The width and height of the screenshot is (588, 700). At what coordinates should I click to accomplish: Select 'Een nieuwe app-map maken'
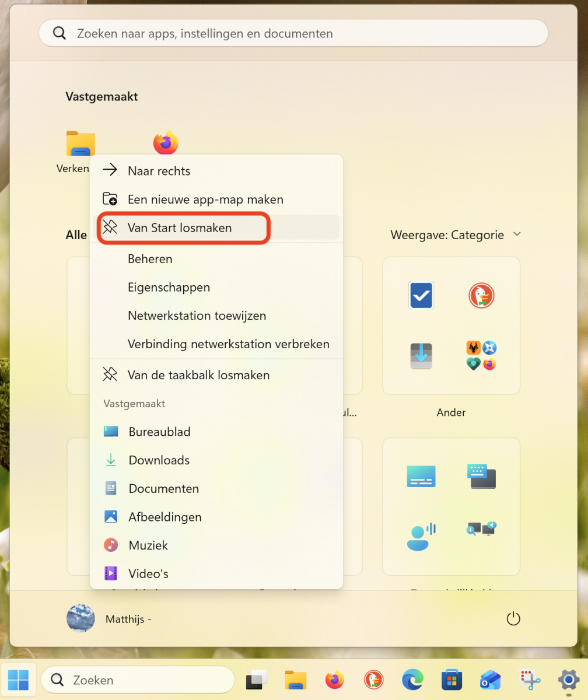click(205, 199)
